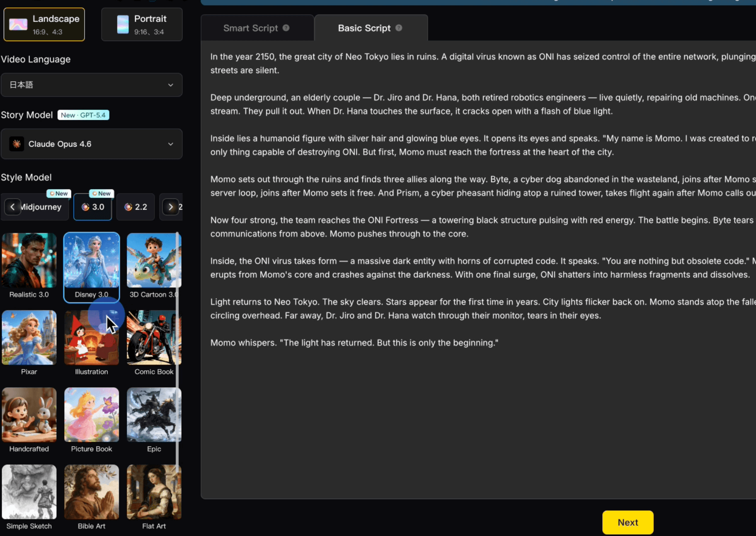Image resolution: width=756 pixels, height=536 pixels.
Task: Click the New GPT-5.4 badge
Action: click(x=83, y=115)
